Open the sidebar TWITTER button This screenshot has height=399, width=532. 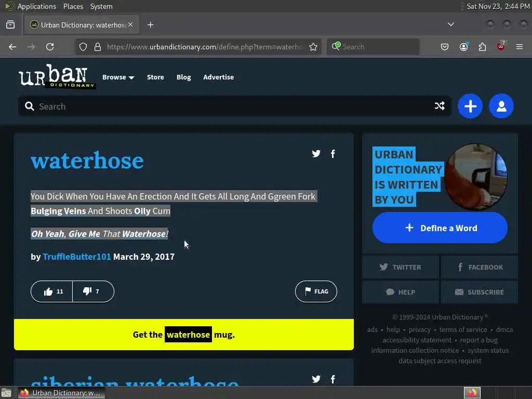click(x=401, y=267)
